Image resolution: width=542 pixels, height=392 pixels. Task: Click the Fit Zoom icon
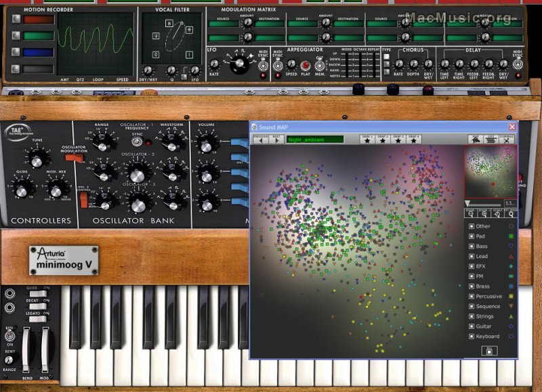coord(511,213)
